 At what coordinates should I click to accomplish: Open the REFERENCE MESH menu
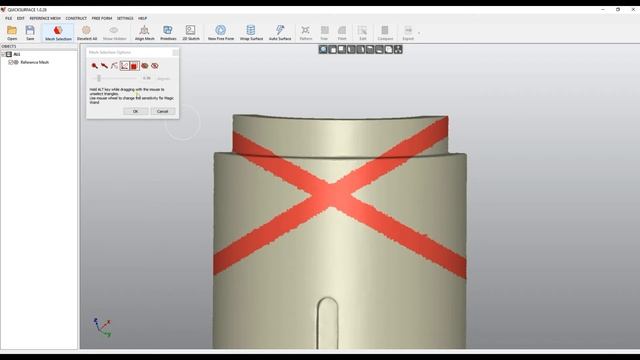coord(45,18)
